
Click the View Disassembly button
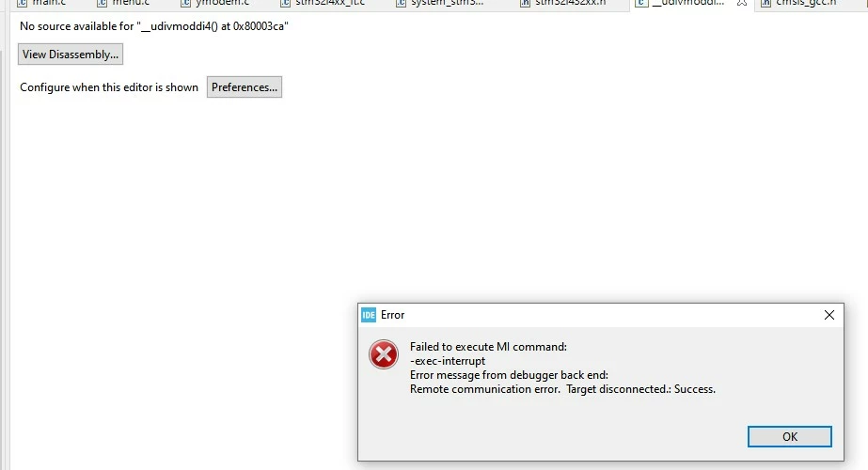71,55
